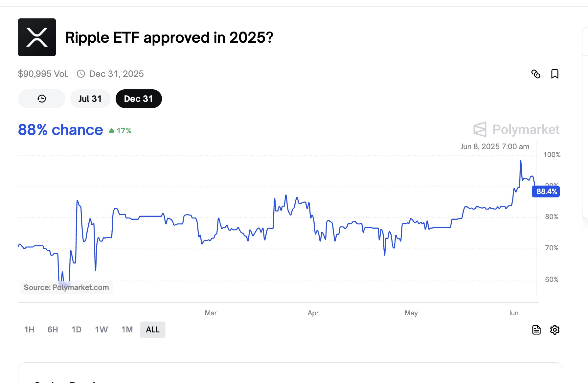Click the copy link icon
The width and height of the screenshot is (588, 383).
point(536,74)
